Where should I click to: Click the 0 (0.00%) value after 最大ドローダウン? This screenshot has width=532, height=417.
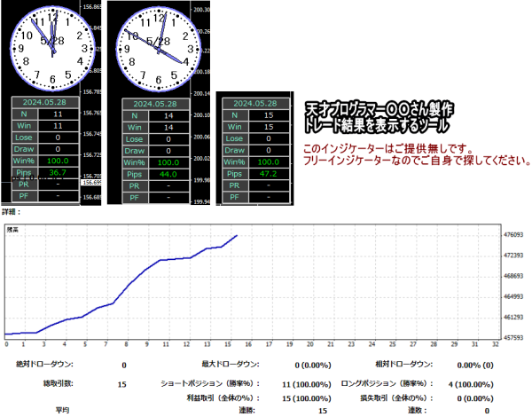pyautogui.click(x=313, y=366)
